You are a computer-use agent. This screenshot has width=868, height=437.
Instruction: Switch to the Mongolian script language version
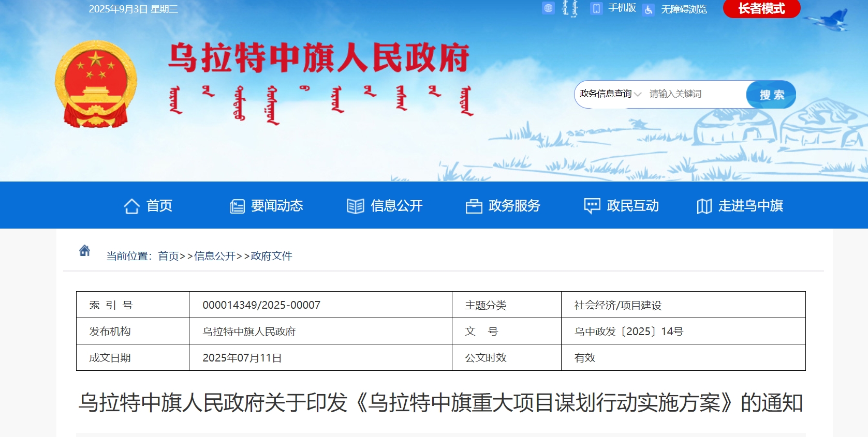point(570,9)
